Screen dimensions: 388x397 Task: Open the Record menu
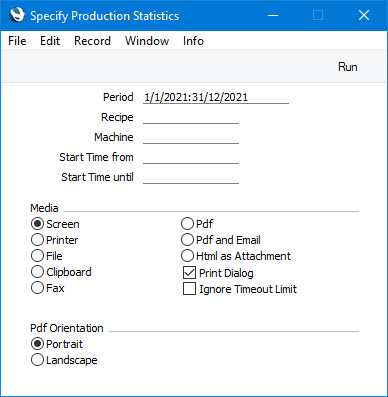click(x=92, y=41)
